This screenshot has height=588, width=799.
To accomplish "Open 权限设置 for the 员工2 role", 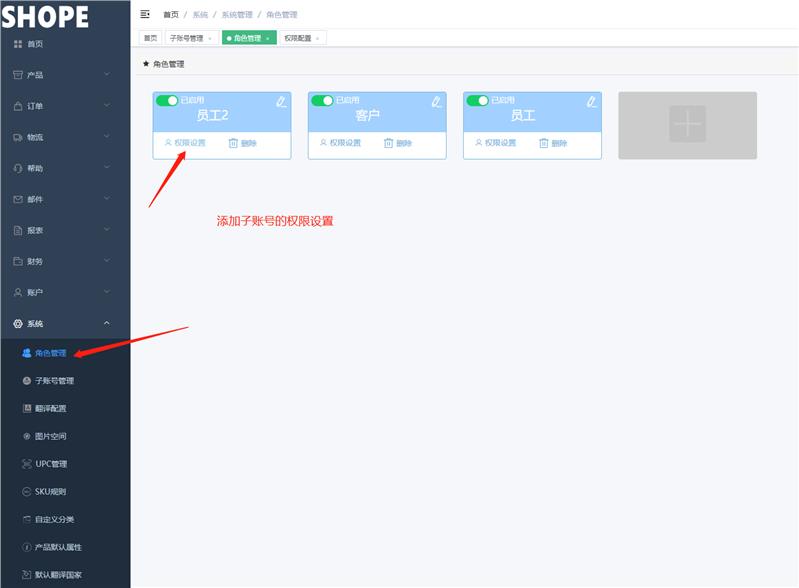I will point(185,143).
